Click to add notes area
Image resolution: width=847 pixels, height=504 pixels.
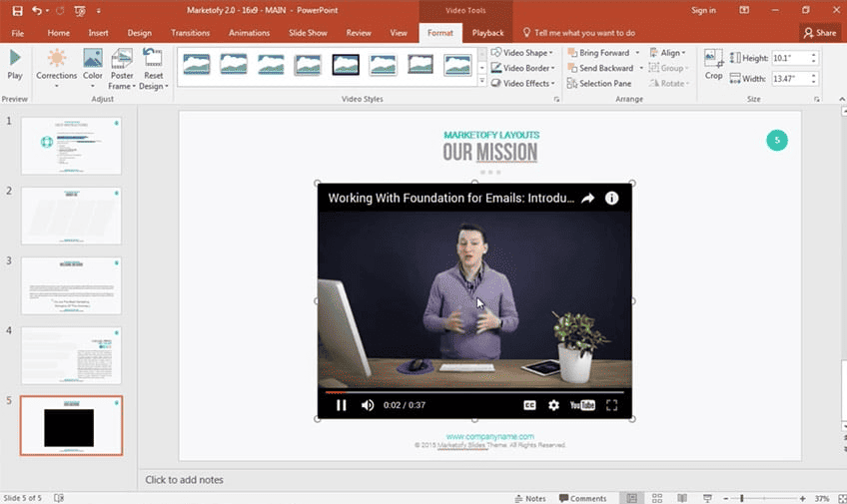pos(184,480)
